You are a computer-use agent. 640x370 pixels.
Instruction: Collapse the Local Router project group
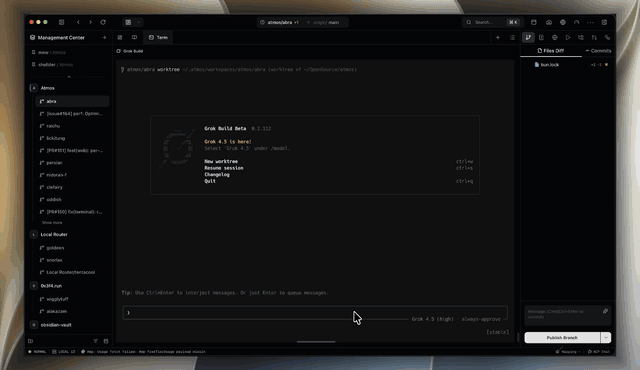tap(54, 235)
